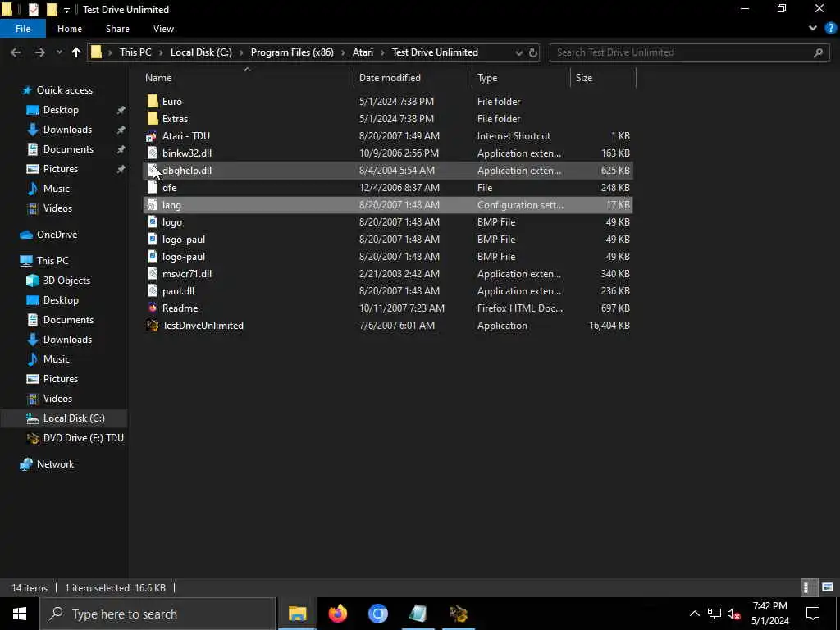
Task: Select the paul.dll file icon
Action: (153, 291)
